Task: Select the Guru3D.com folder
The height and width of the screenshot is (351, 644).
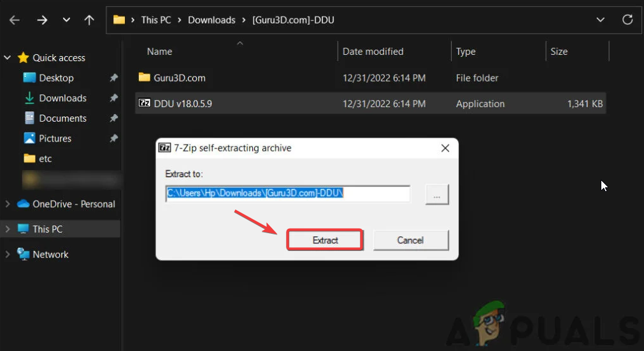Action: (x=180, y=78)
